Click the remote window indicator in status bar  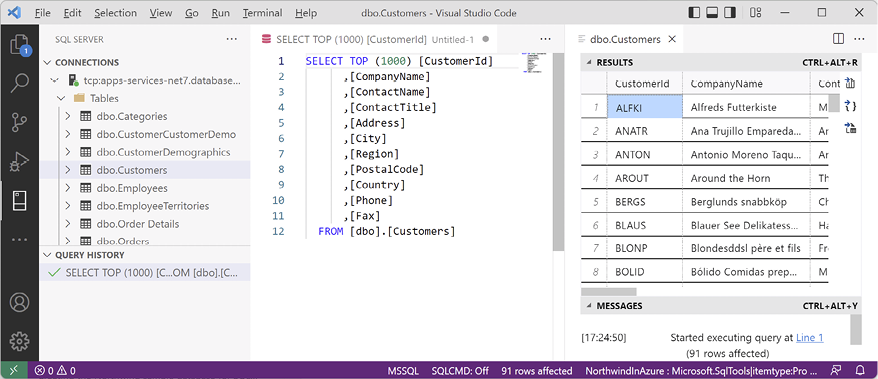(x=13, y=371)
